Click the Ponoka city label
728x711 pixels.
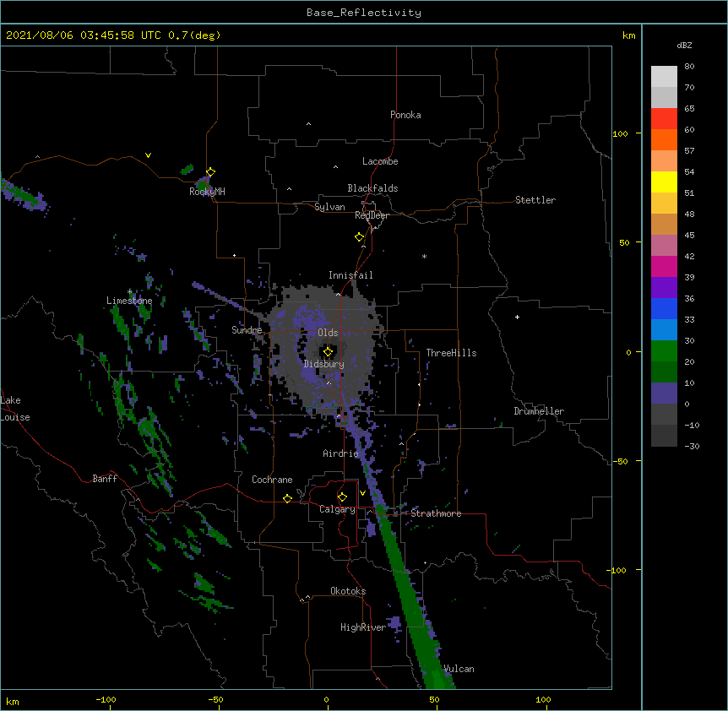coord(405,115)
